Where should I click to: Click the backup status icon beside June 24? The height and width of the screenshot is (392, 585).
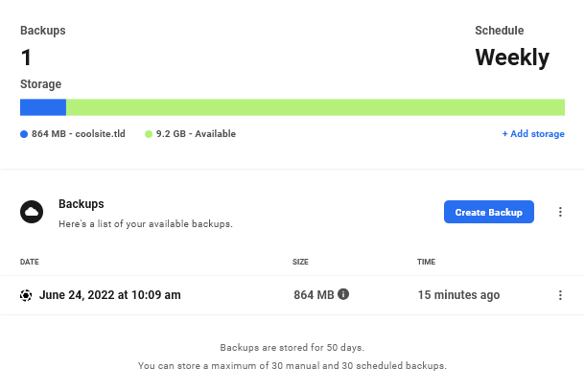point(26,295)
